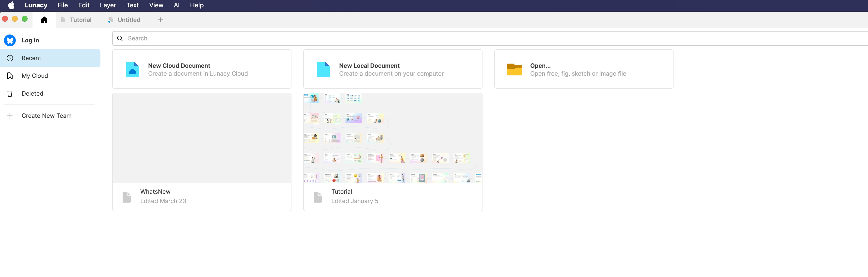Click the Tutorial tab's document icon
868x277 pixels.
point(63,20)
